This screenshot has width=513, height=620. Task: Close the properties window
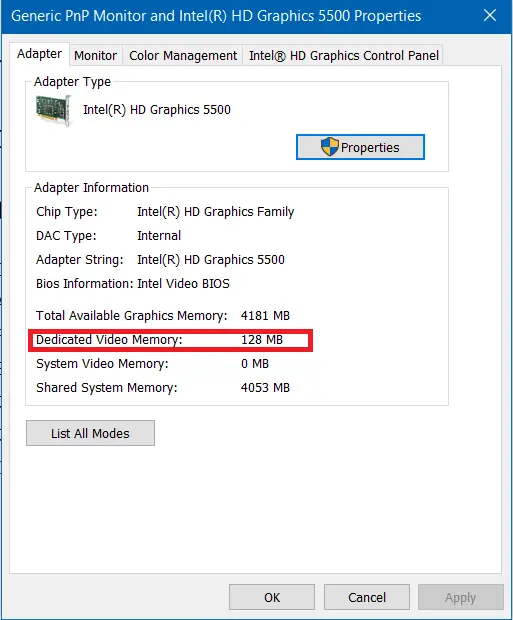(x=490, y=16)
